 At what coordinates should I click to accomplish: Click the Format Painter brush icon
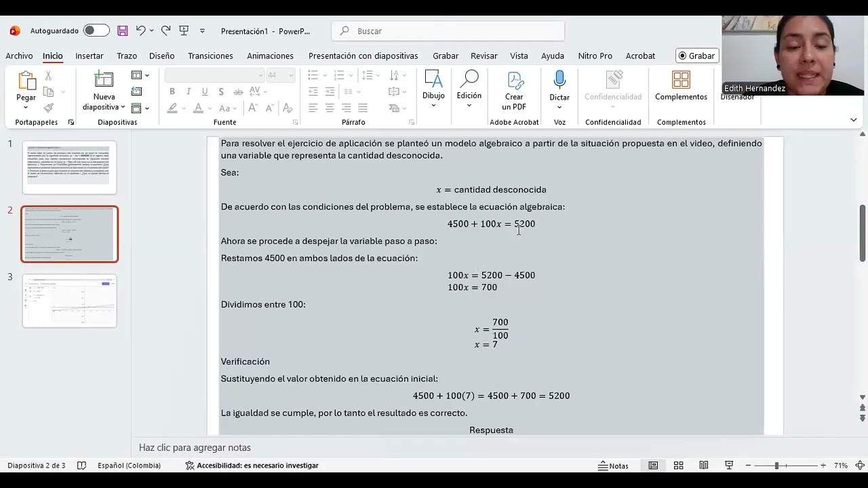tap(48, 108)
